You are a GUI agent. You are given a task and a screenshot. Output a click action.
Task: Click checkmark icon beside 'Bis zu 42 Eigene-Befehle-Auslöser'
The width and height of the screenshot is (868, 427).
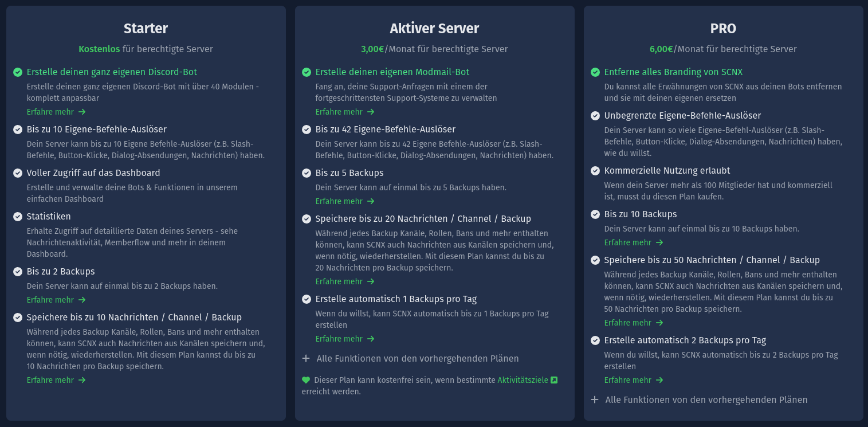pos(307,130)
